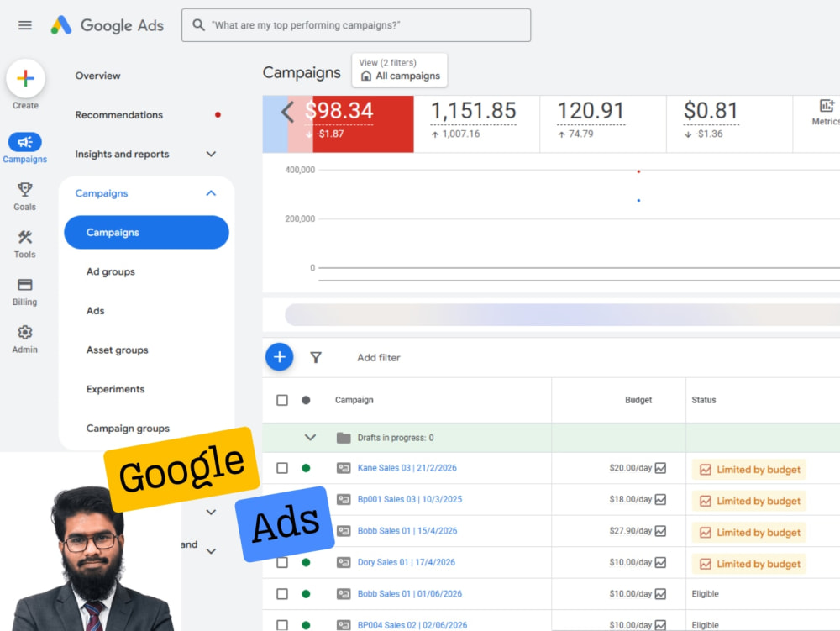Select Ad groups in sidebar

click(x=110, y=271)
